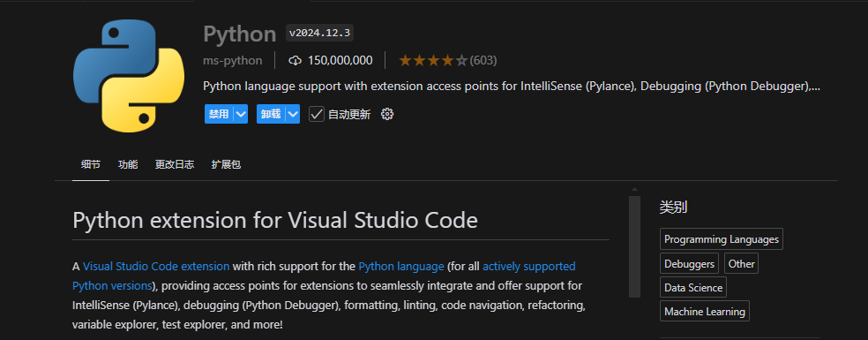The height and width of the screenshot is (340, 868).
Task: Open the 扩展包 tab
Action: click(226, 164)
